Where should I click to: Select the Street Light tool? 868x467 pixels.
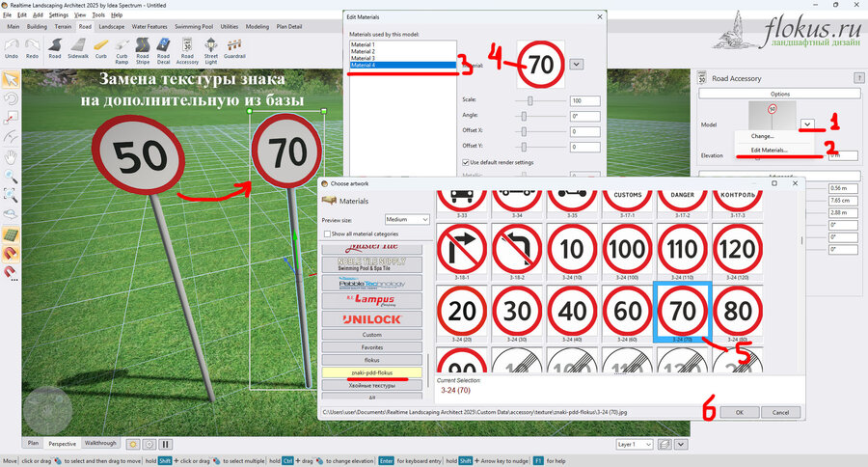(211, 51)
